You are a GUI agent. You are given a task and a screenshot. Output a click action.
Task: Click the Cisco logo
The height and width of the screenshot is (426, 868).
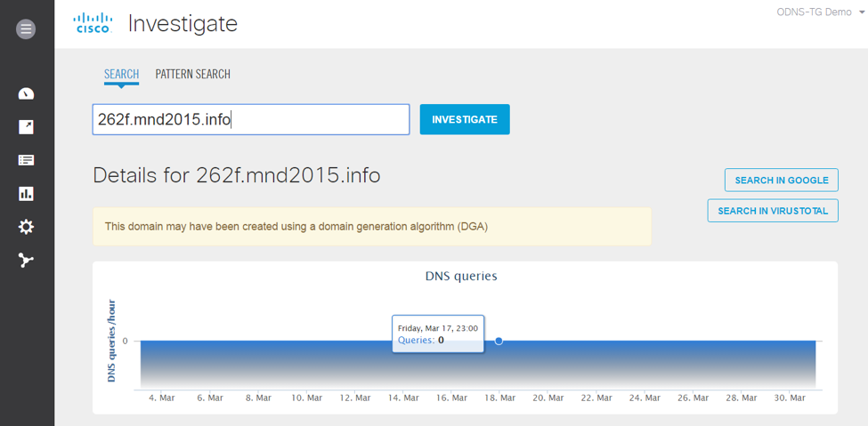pos(93,23)
